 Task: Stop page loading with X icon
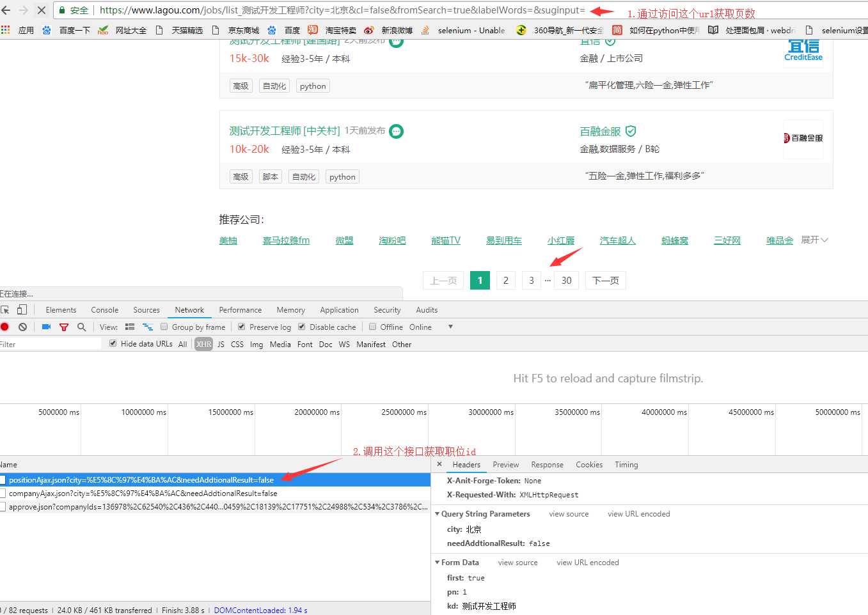(42, 10)
